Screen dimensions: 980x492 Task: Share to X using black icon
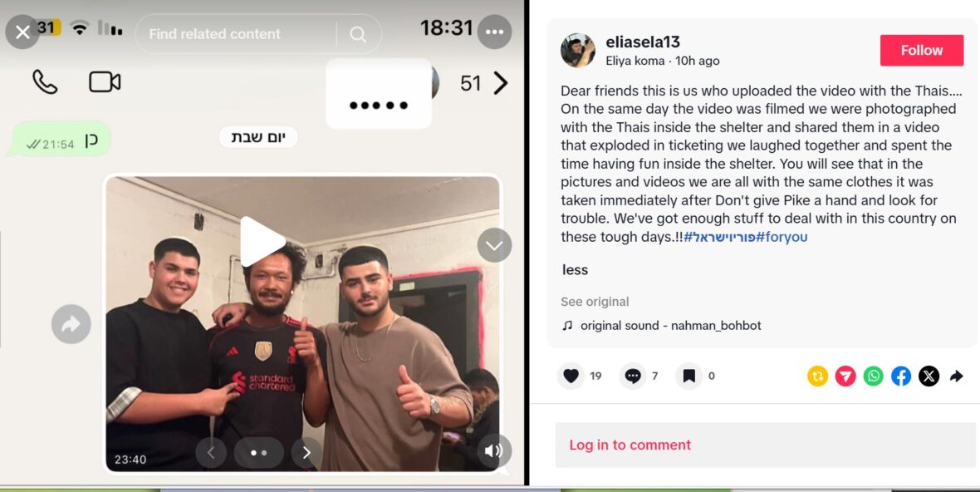tap(929, 376)
